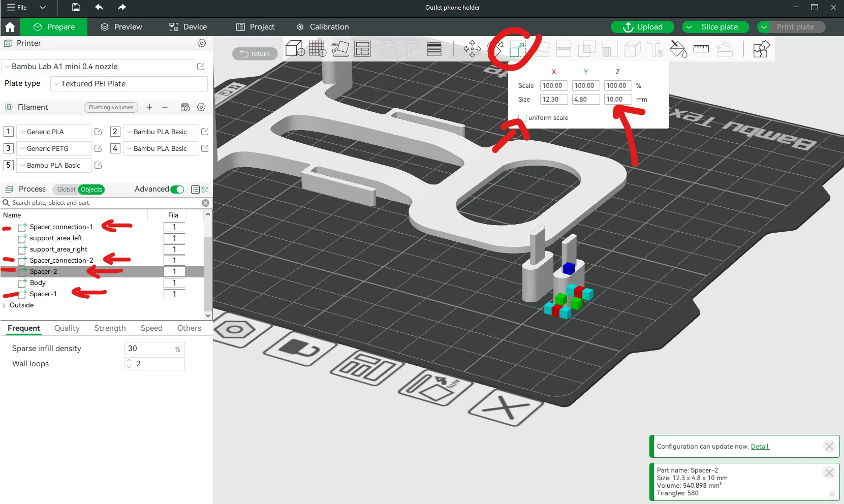Open the Quality settings tab

coord(67,328)
